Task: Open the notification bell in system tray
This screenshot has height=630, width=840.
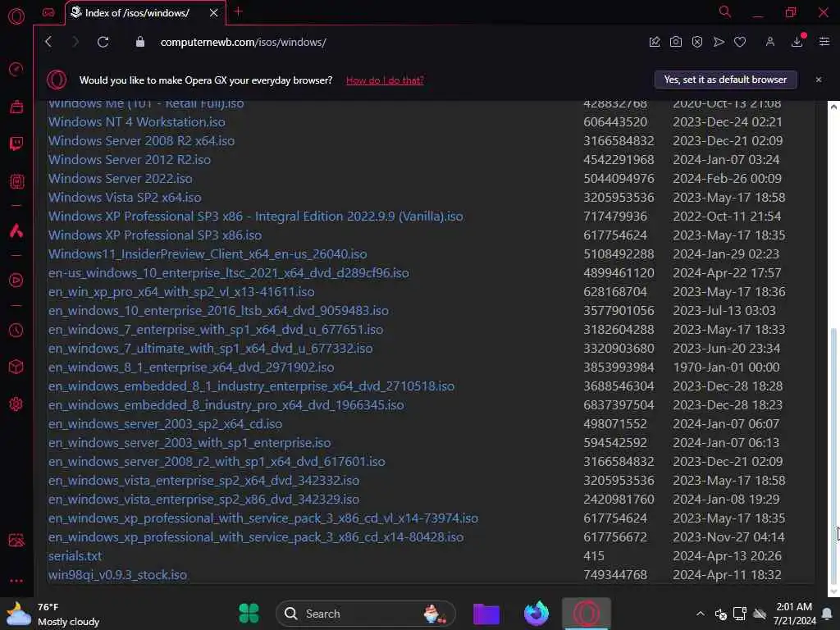Action: (x=827, y=614)
